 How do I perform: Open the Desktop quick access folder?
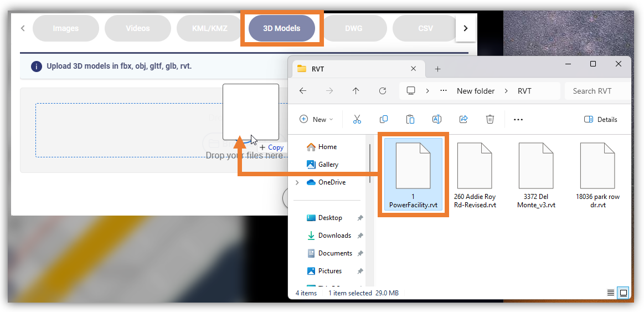[324, 217]
